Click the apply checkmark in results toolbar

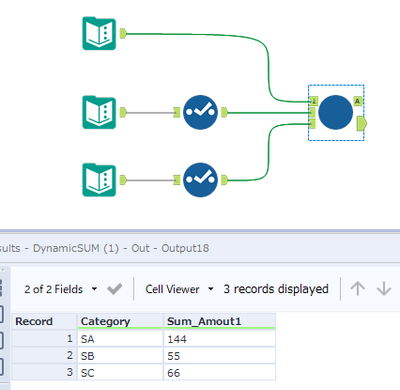tap(114, 289)
